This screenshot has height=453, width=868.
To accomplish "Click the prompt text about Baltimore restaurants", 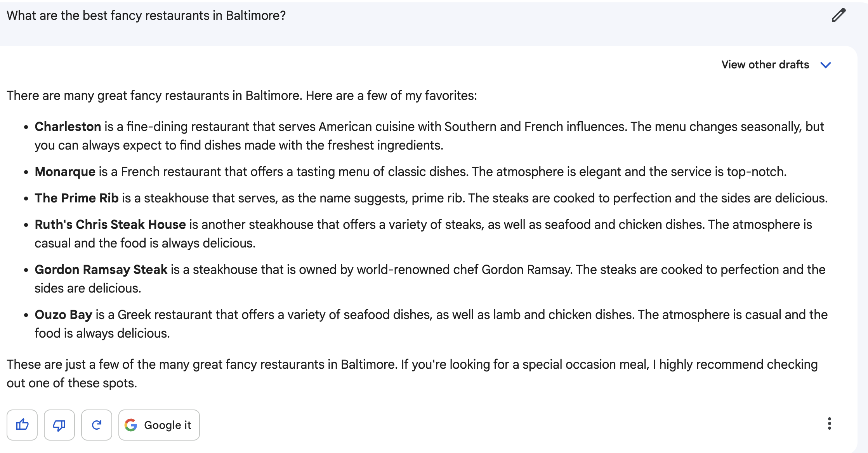I will tap(146, 16).
